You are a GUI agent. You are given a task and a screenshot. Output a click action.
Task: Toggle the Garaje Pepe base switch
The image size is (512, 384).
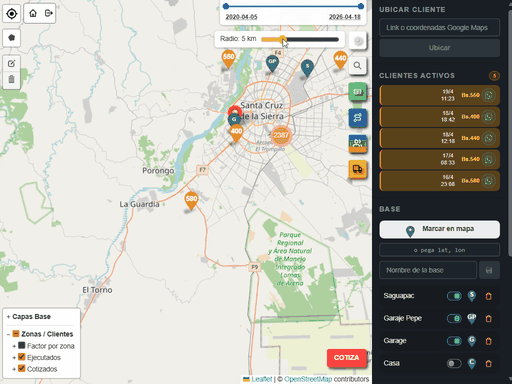(x=454, y=319)
